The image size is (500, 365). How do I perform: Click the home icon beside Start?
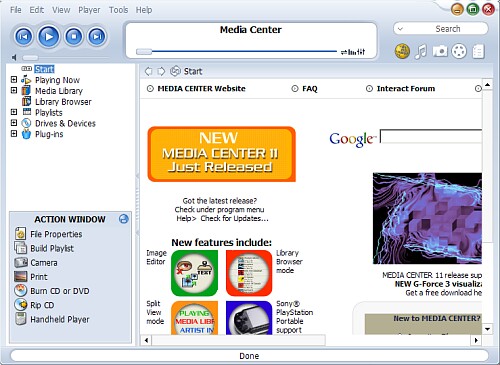click(x=175, y=71)
